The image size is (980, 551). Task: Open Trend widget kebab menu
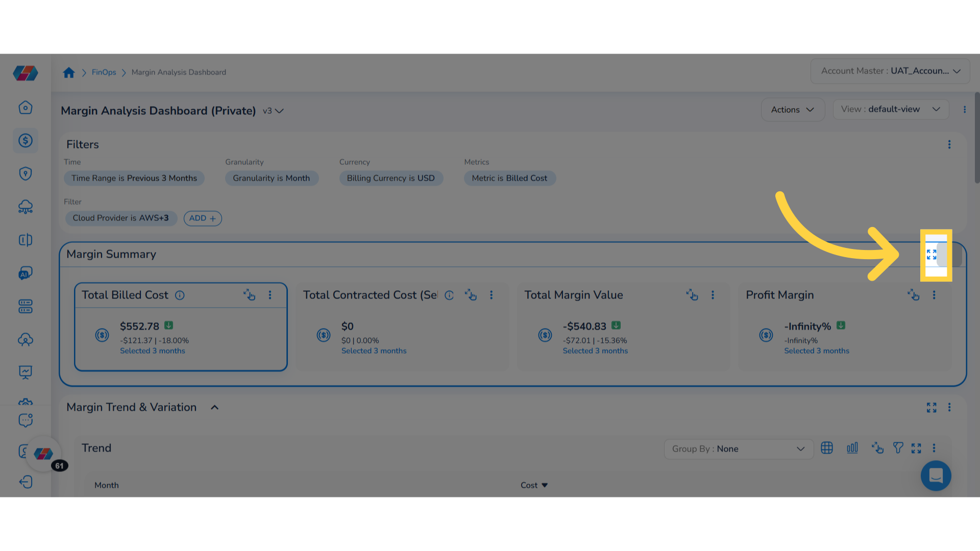[934, 448]
